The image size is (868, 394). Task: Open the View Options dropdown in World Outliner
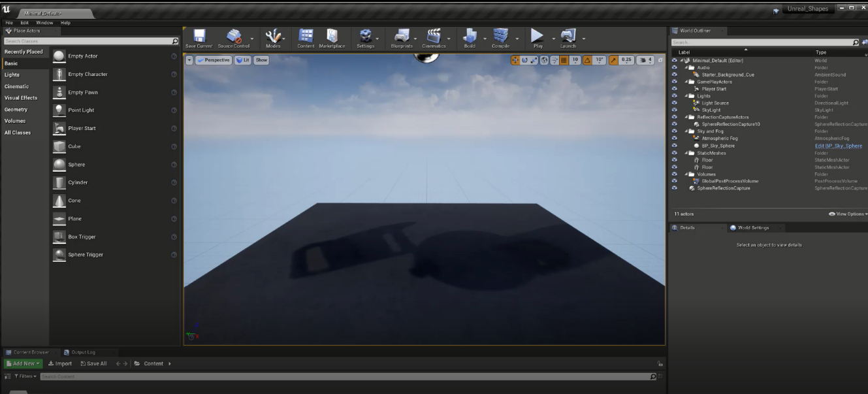[848, 214]
